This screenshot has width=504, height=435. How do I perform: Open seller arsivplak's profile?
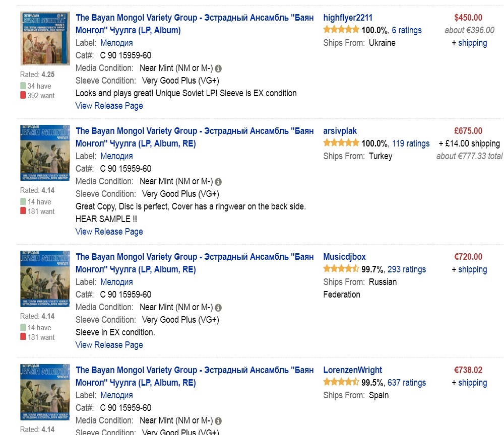(340, 131)
